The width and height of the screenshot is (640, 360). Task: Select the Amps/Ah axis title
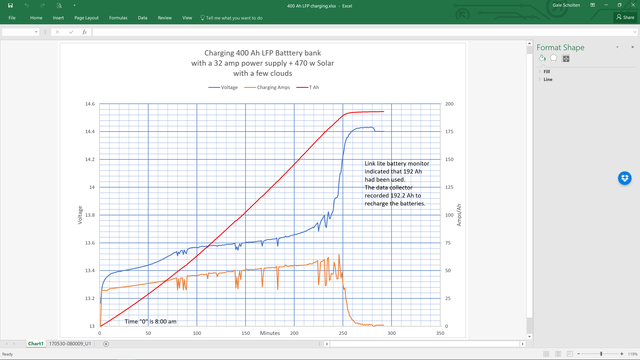point(459,215)
